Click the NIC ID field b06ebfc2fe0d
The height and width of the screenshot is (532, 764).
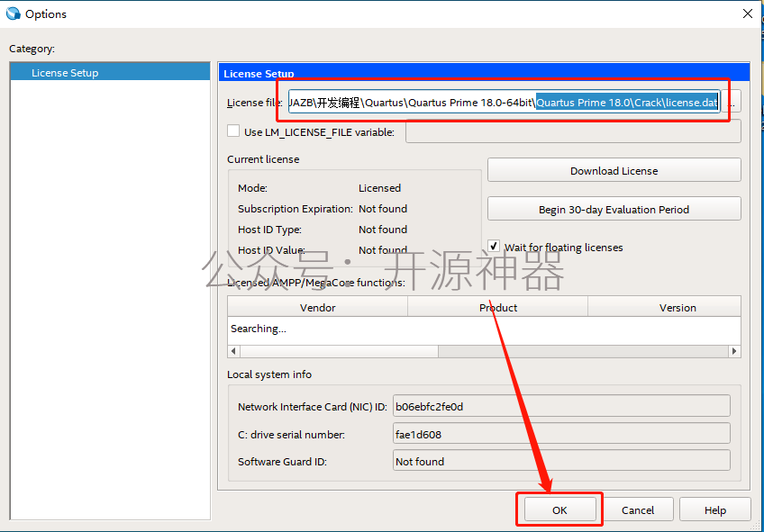pos(561,406)
